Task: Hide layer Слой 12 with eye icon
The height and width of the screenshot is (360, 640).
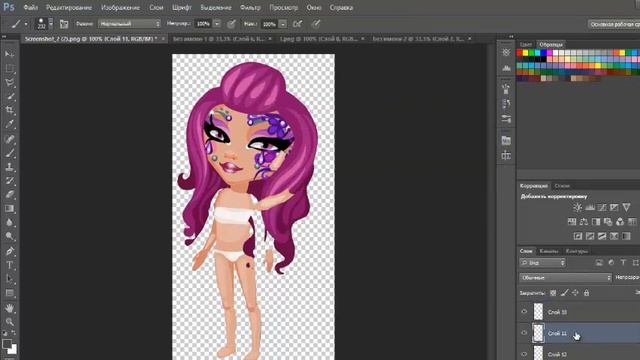Action: [524, 354]
